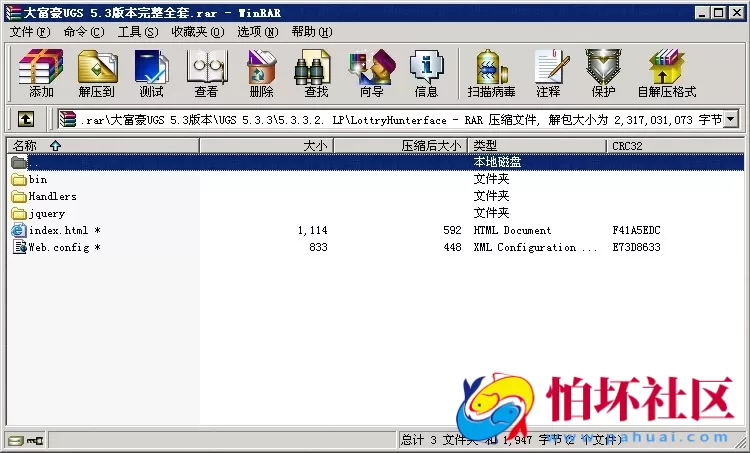Click the drive icon in status bar
Image resolution: width=750 pixels, height=453 pixels.
click(15, 440)
